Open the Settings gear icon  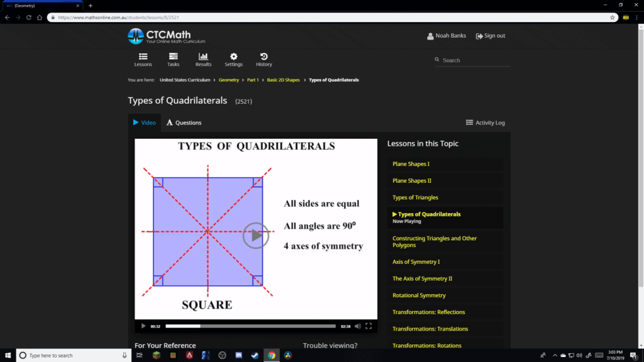tap(233, 57)
